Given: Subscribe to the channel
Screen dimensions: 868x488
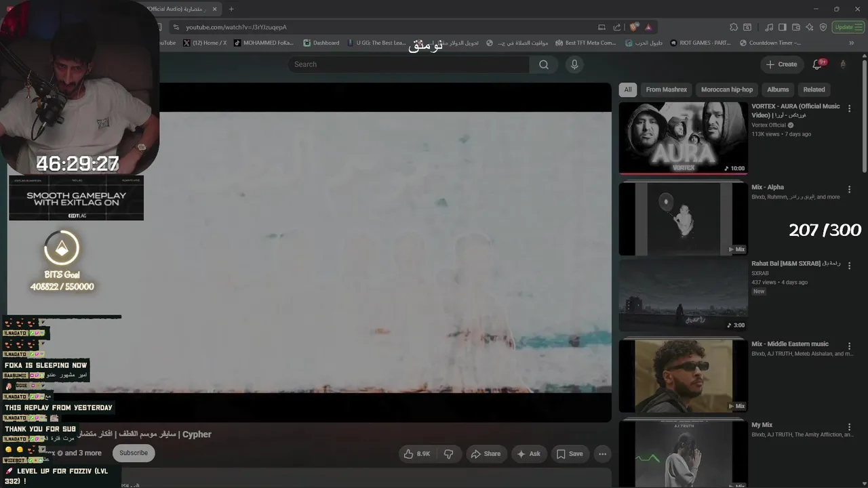Looking at the screenshot, I should 134,453.
